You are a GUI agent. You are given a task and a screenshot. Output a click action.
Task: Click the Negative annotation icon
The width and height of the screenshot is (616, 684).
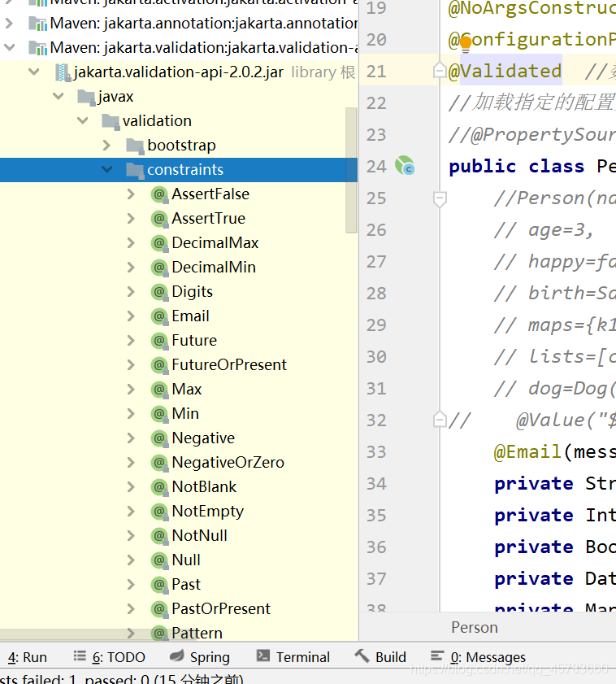point(159,438)
